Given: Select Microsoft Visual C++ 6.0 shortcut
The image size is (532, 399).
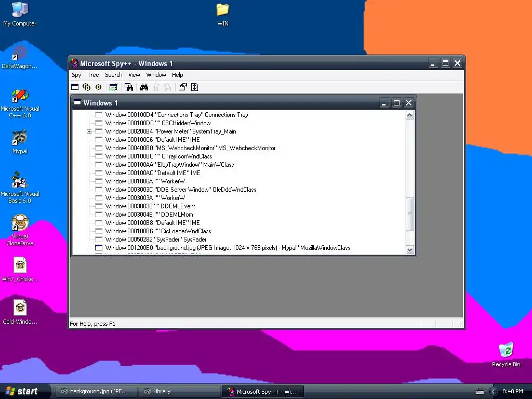Looking at the screenshot, I should 20,103.
